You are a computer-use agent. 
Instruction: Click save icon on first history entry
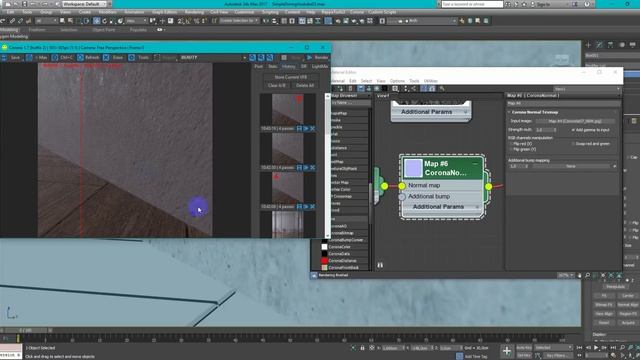(299, 129)
